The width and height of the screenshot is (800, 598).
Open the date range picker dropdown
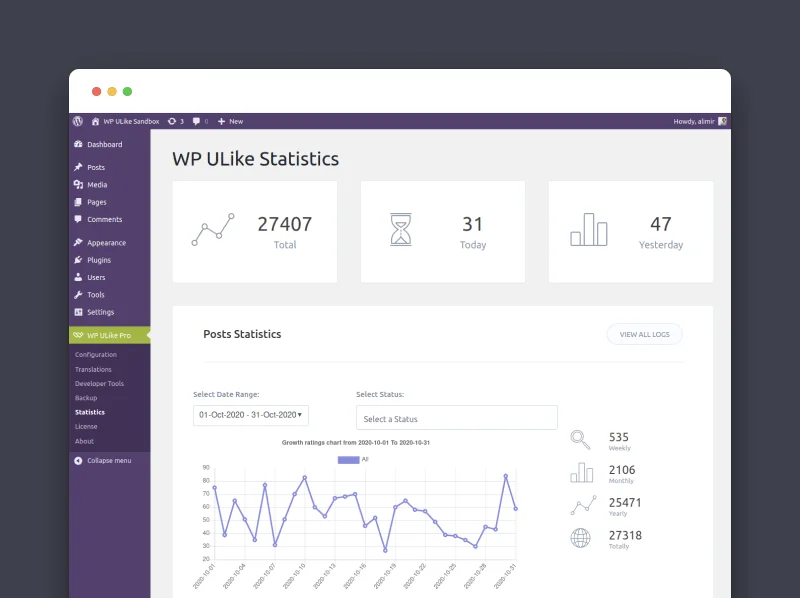point(251,415)
